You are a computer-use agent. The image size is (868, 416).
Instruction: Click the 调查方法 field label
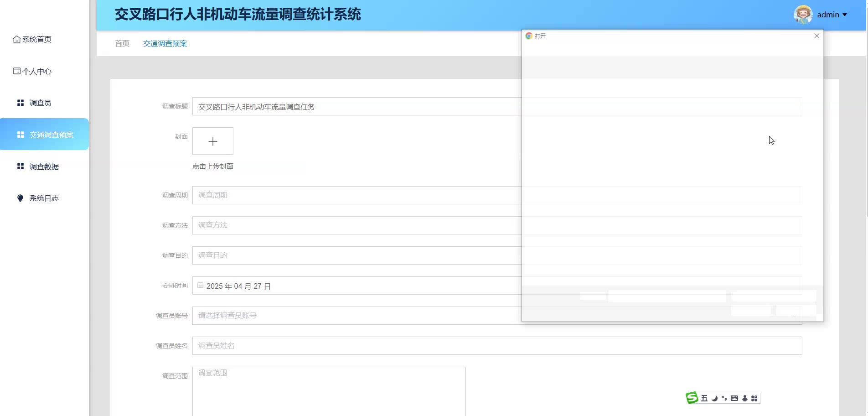click(x=175, y=225)
